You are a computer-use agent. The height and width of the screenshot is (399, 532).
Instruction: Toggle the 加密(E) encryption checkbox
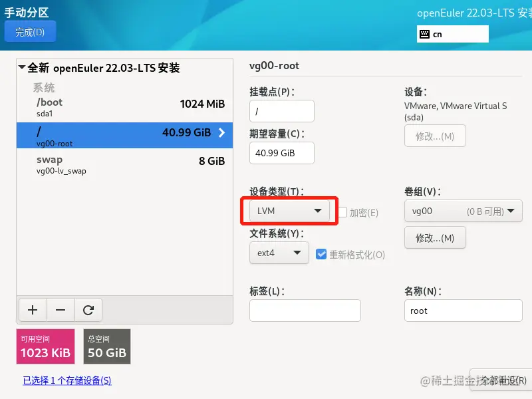342,212
